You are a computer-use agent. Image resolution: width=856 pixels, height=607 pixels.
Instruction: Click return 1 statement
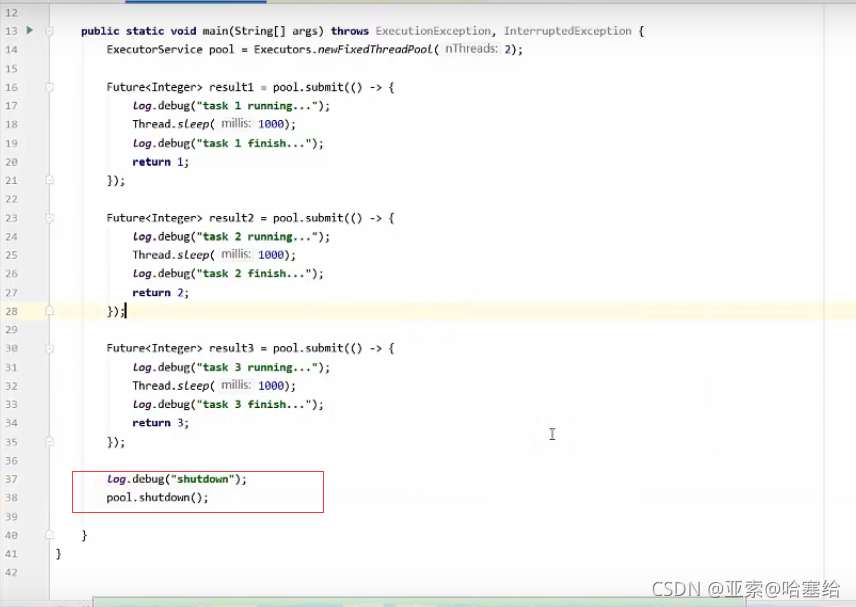(x=160, y=162)
